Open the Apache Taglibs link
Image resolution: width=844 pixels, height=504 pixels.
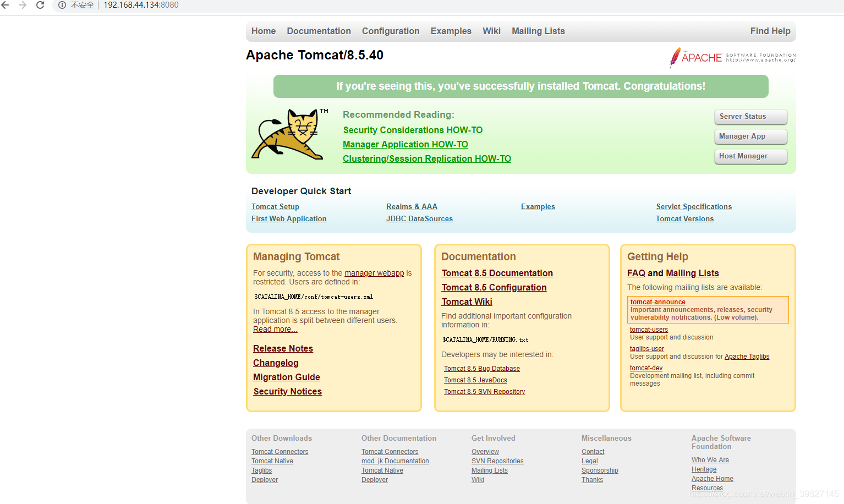[747, 357]
